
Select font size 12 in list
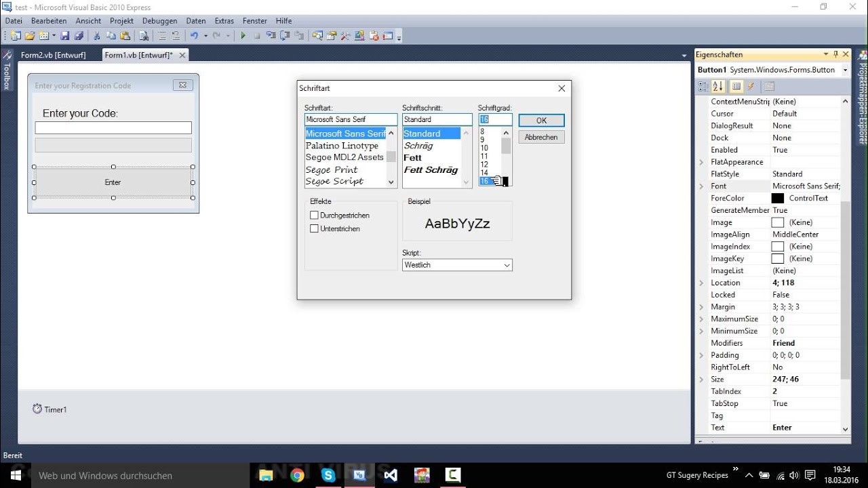tap(484, 164)
